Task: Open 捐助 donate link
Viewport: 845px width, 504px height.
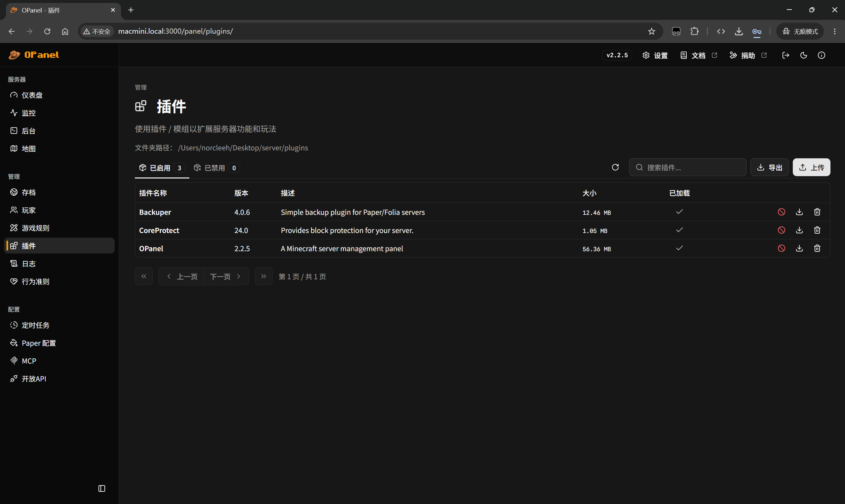Action: click(x=748, y=55)
